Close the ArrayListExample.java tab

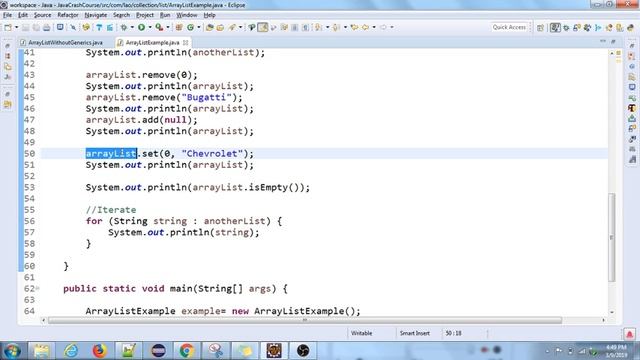(186, 42)
